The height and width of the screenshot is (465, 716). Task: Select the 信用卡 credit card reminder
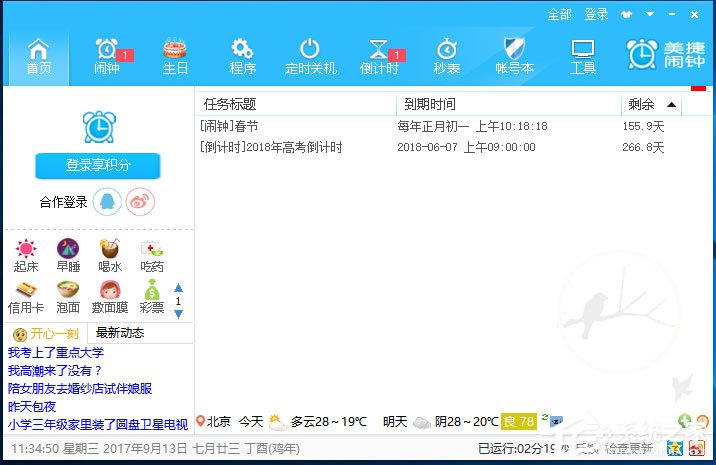click(26, 297)
